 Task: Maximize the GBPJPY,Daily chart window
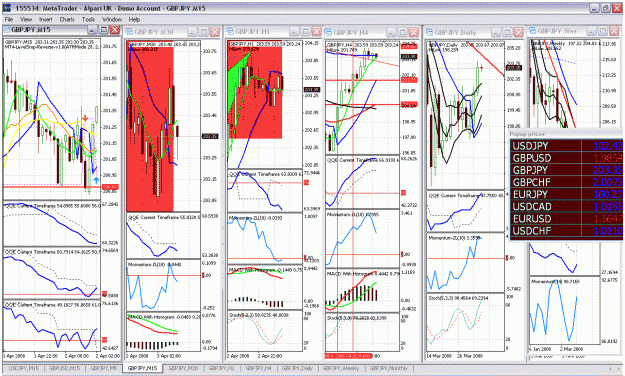point(507,32)
